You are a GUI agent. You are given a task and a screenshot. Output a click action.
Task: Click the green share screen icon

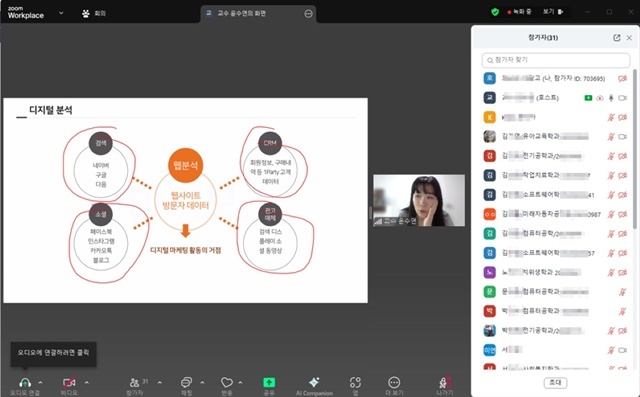tap(269, 382)
